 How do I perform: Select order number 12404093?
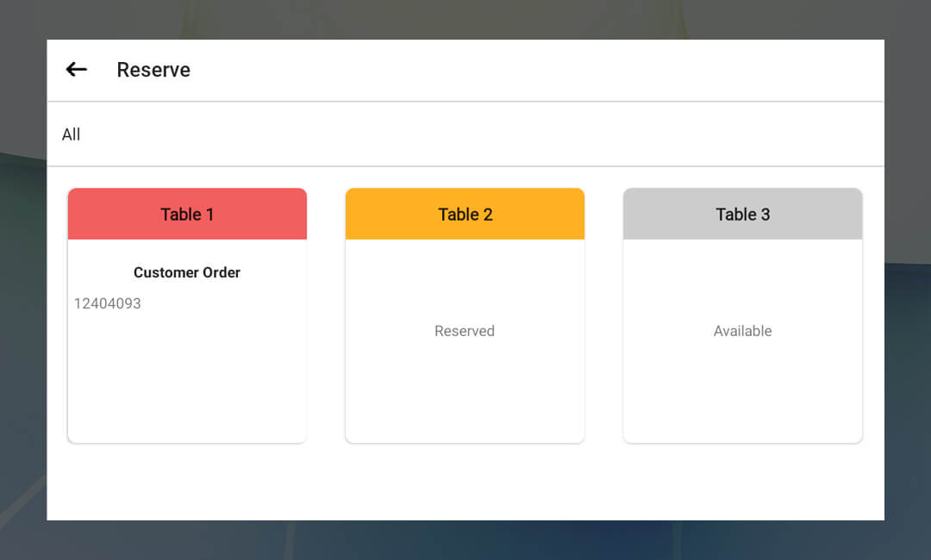(108, 303)
